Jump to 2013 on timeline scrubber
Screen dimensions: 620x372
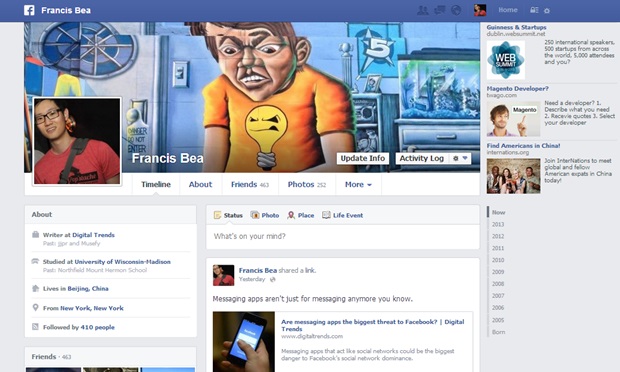498,224
